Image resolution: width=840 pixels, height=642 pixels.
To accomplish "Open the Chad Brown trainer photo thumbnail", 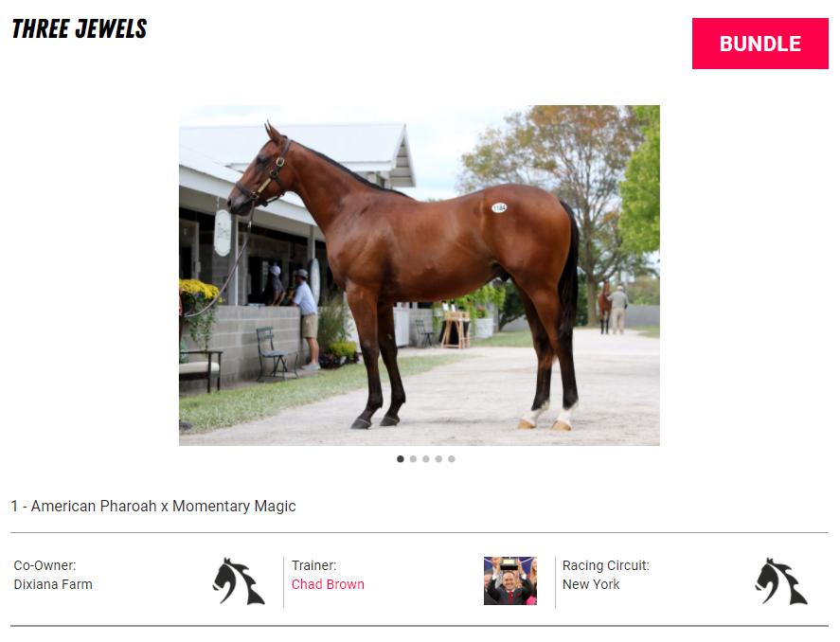I will 510,581.
